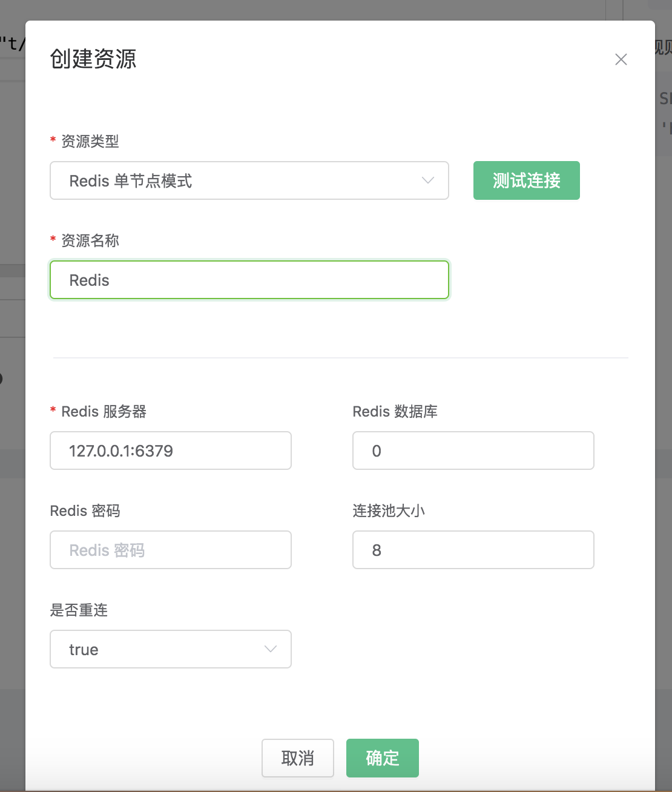The width and height of the screenshot is (672, 792).
Task: Click the 创建资源 dialog title
Action: [x=93, y=59]
